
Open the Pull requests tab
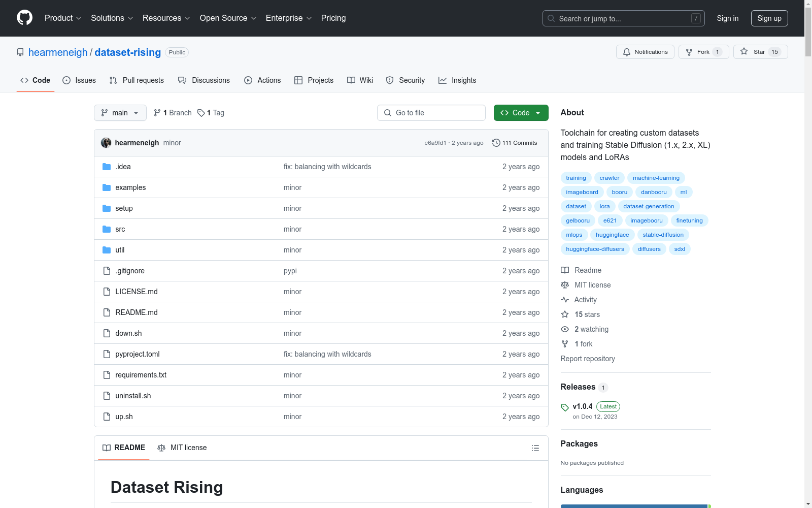pyautogui.click(x=137, y=80)
